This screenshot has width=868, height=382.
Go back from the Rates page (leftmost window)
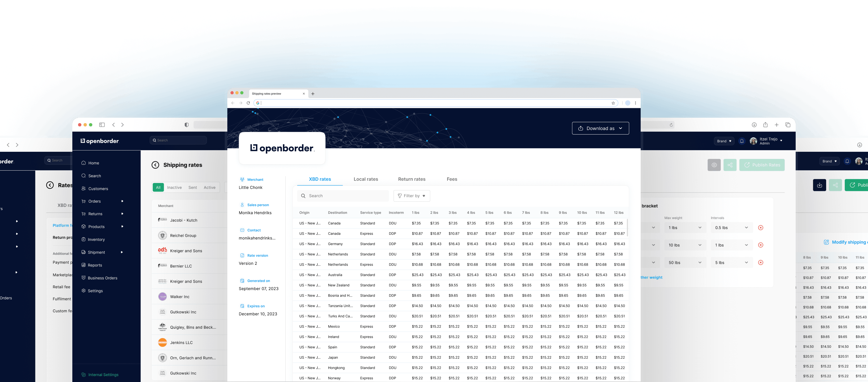50,185
